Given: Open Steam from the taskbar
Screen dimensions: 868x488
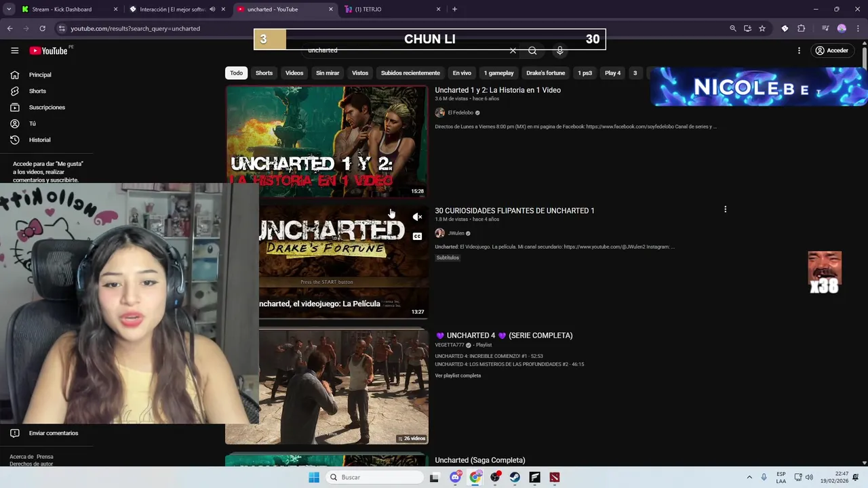Looking at the screenshot, I should pyautogui.click(x=515, y=477).
